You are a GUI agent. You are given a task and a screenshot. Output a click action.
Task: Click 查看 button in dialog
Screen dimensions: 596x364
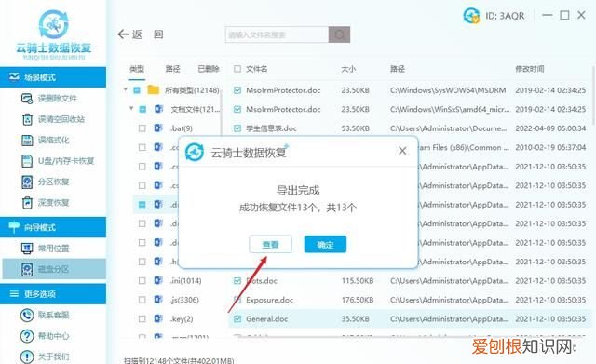point(270,244)
